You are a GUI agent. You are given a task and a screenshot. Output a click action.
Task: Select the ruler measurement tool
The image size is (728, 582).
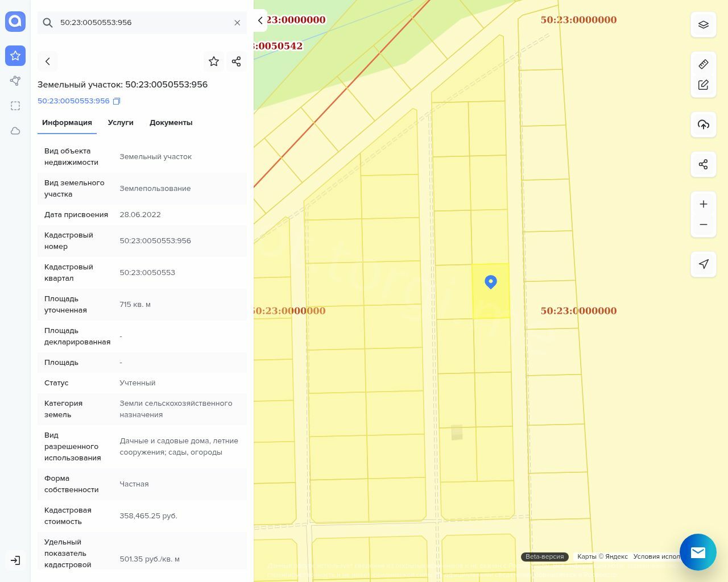pos(703,64)
